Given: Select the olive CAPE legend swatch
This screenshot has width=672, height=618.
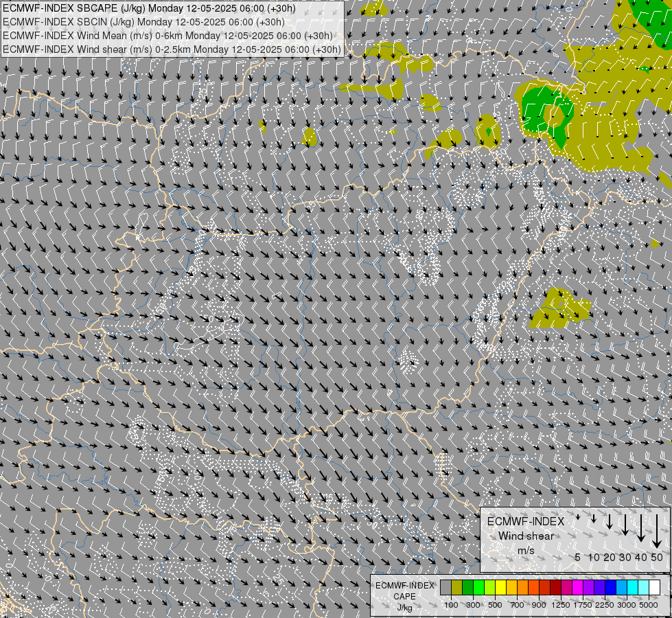Looking at the screenshot, I should tap(457, 587).
